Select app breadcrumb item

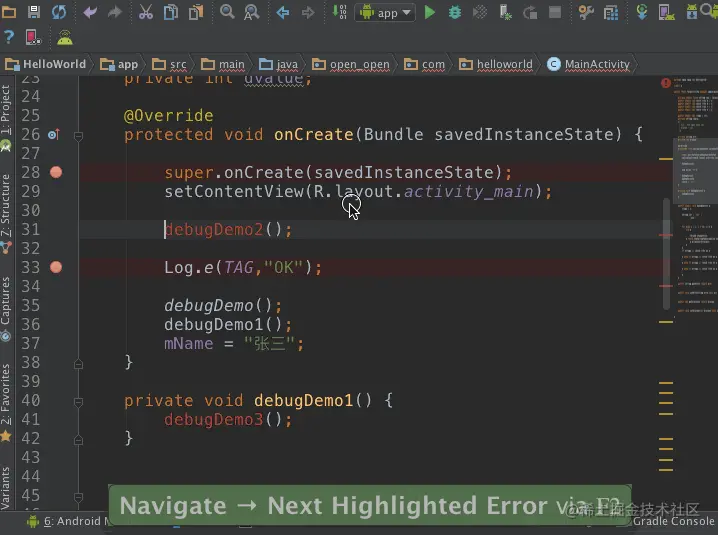click(x=119, y=64)
